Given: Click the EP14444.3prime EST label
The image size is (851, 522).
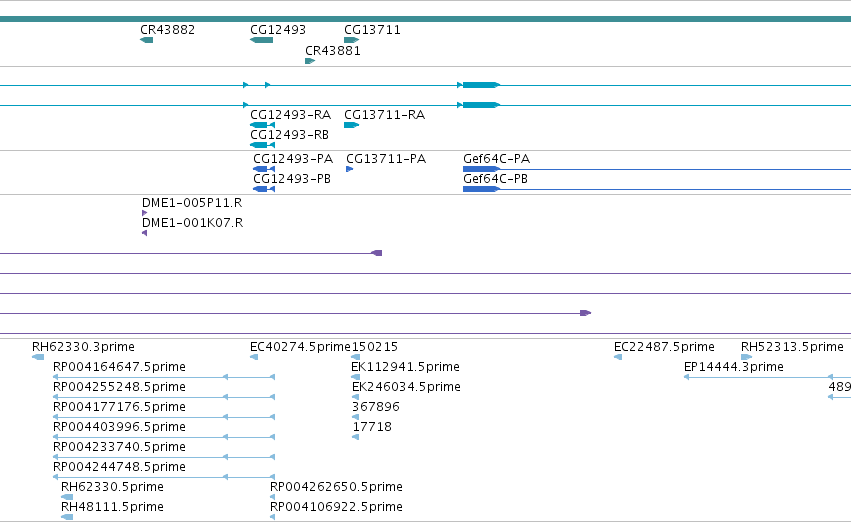Looking at the screenshot, I should pos(734,367).
